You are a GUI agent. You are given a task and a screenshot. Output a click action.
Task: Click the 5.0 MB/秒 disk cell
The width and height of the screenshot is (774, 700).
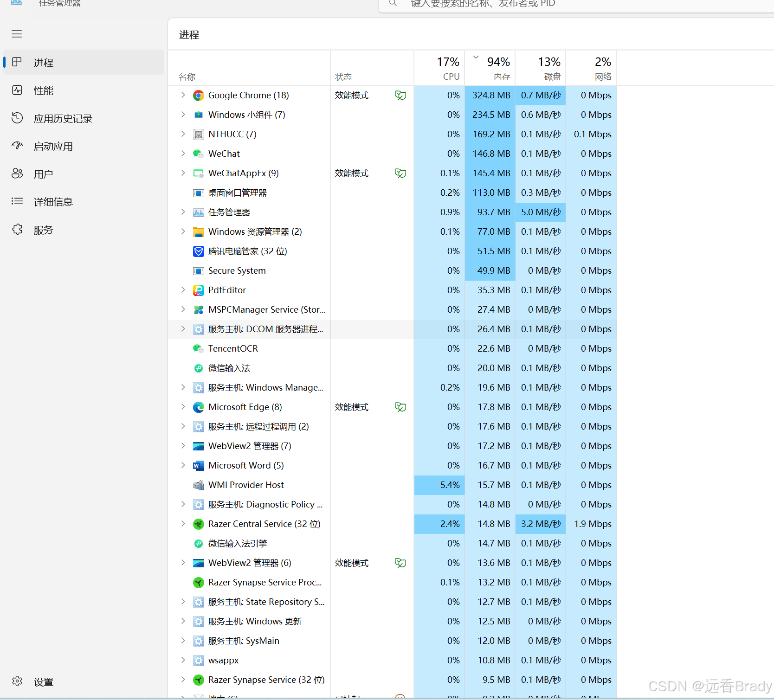click(541, 212)
